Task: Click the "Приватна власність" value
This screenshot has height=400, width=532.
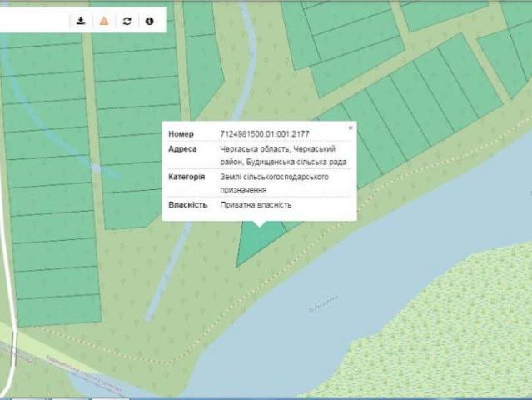Action: (256, 205)
